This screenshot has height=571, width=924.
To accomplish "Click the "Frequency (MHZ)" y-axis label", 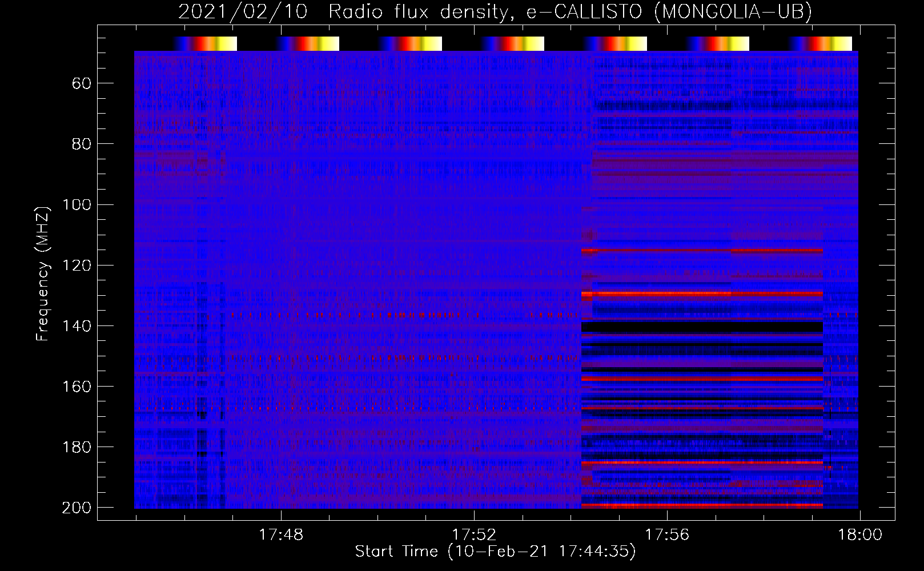I will tap(43, 274).
